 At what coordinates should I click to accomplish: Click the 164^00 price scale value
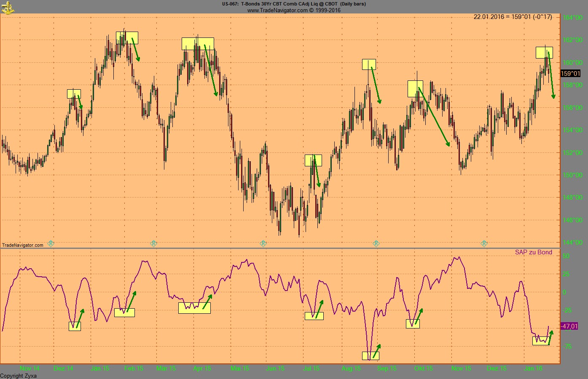(573, 18)
